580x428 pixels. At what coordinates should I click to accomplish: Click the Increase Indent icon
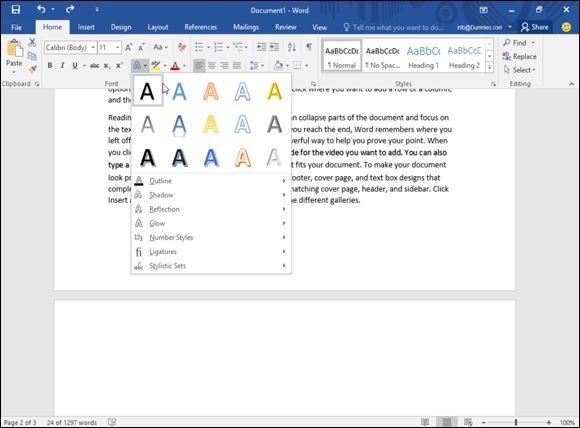[x=274, y=47]
